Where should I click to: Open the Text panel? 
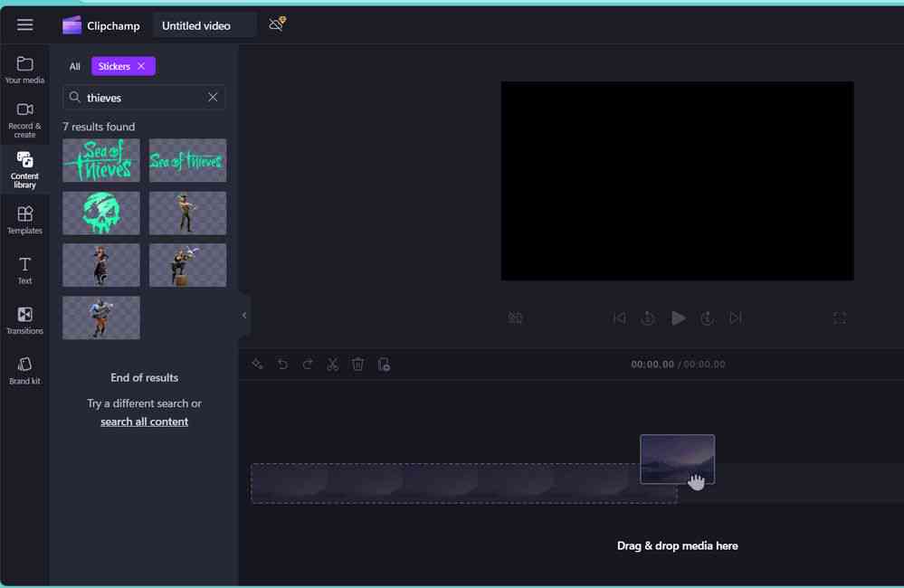tap(24, 270)
